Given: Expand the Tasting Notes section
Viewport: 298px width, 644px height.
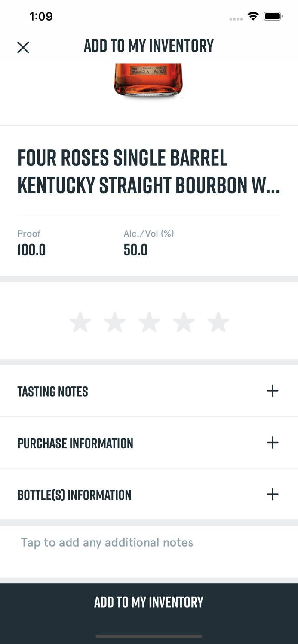Looking at the screenshot, I should pyautogui.click(x=52, y=391).
